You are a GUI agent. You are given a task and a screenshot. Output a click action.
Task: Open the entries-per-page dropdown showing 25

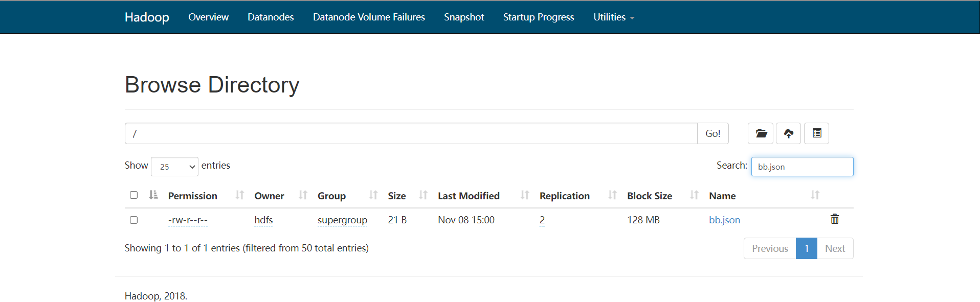tap(174, 166)
